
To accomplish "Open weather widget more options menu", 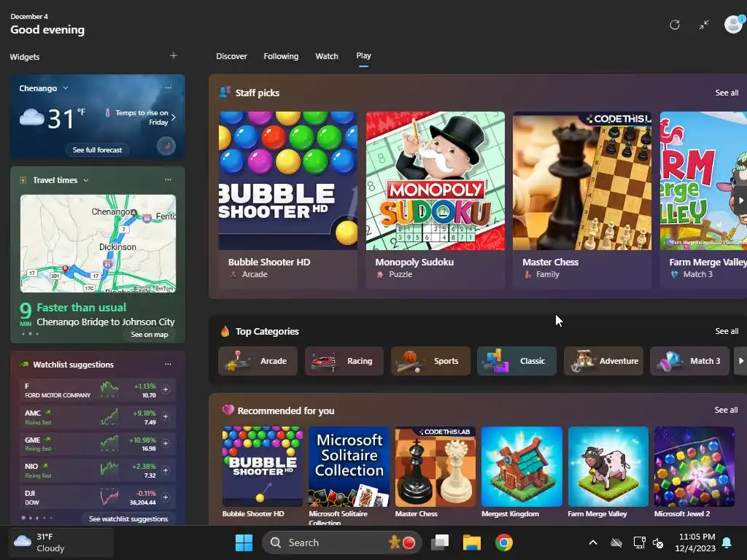I will [x=168, y=87].
